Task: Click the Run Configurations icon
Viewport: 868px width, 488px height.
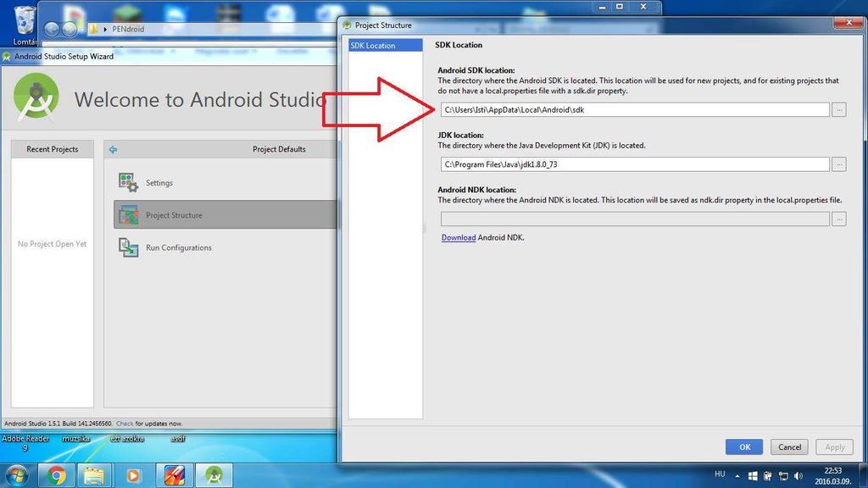Action: tap(129, 247)
